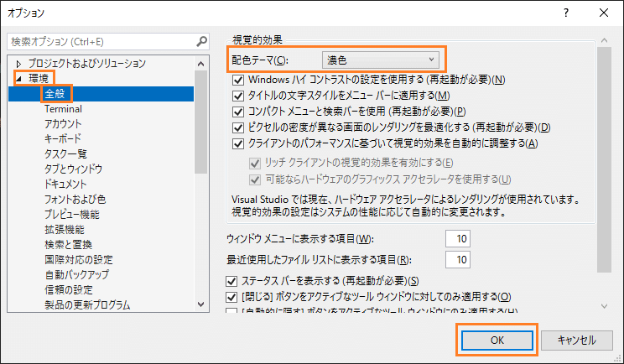
Task: Click the help question mark button
Action: pos(566,13)
